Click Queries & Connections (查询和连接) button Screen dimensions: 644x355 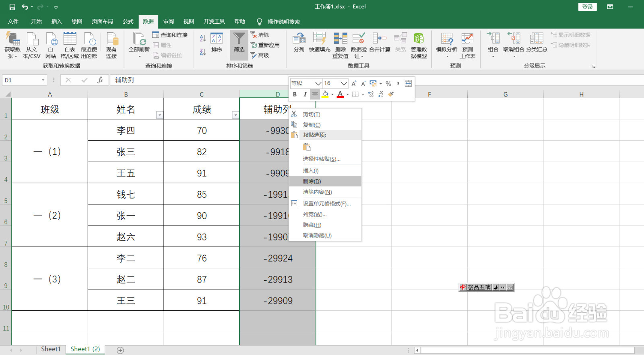[x=170, y=35]
